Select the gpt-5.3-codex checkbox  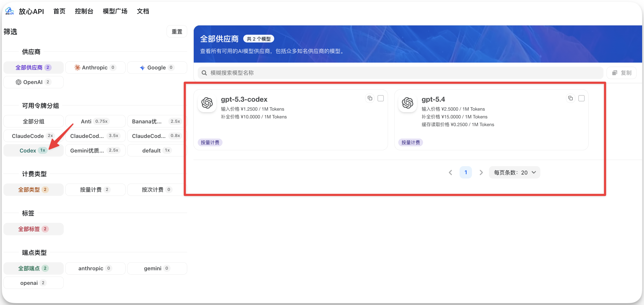[x=381, y=98]
